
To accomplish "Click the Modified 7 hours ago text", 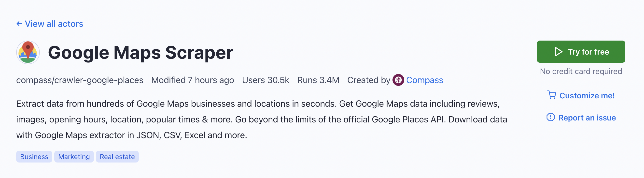I will pyautogui.click(x=193, y=80).
